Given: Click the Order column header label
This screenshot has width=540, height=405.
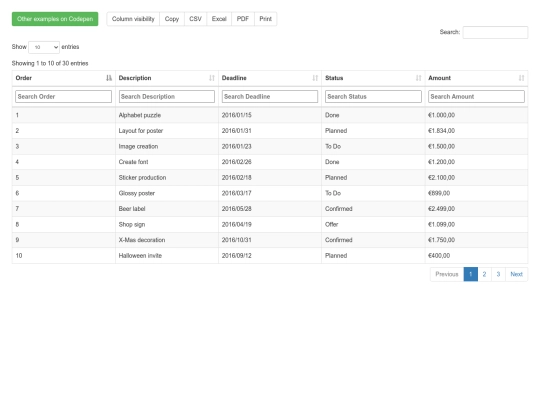Looking at the screenshot, I should (x=24, y=78).
